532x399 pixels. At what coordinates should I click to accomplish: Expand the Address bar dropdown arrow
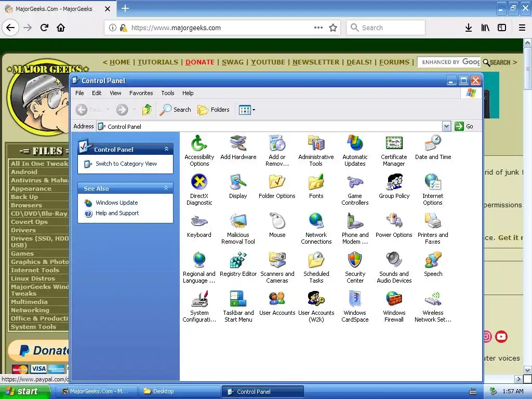coord(446,127)
